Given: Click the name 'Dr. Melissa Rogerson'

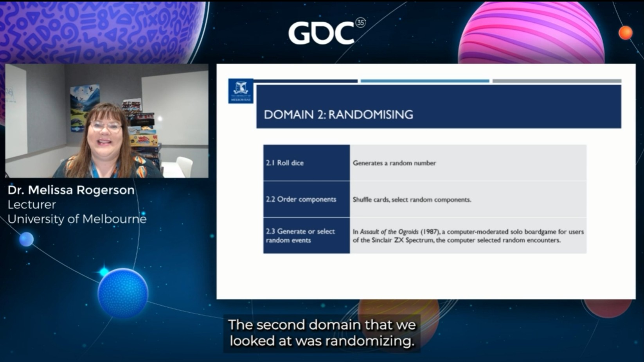Looking at the screenshot, I should tap(71, 190).
